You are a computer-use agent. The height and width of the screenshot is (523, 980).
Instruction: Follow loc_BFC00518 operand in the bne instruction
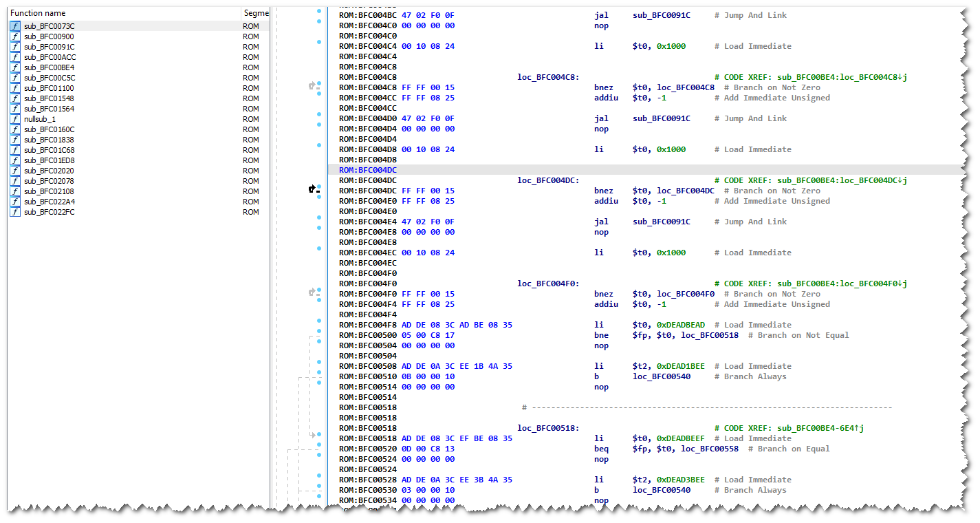[x=710, y=335]
